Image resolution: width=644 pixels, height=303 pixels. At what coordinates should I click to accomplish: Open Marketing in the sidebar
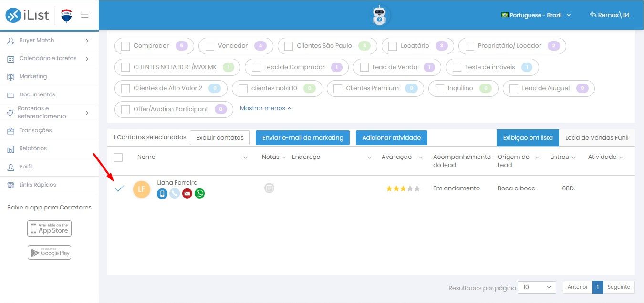[33, 76]
